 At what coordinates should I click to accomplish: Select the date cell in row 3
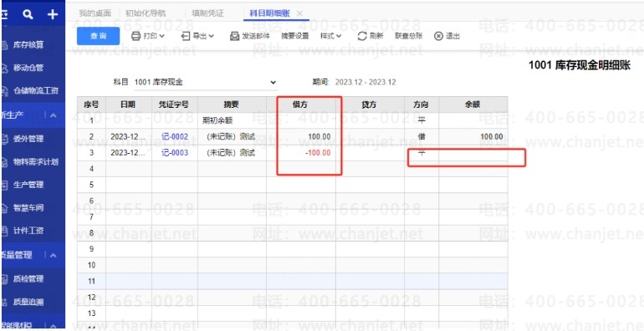pyautogui.click(x=129, y=153)
